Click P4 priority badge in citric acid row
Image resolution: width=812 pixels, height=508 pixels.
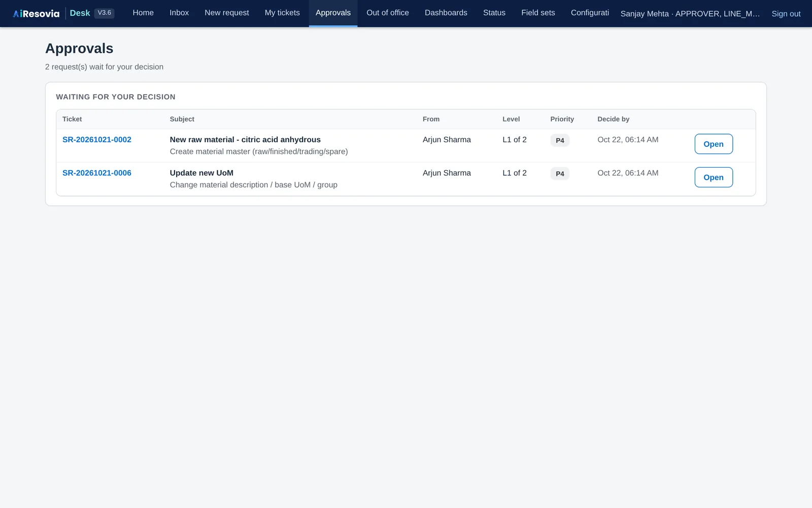click(x=560, y=140)
